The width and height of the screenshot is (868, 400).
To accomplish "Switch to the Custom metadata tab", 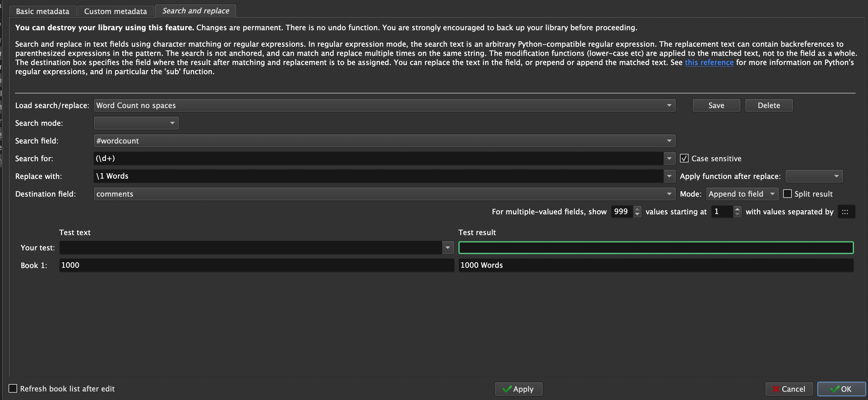I will [115, 11].
